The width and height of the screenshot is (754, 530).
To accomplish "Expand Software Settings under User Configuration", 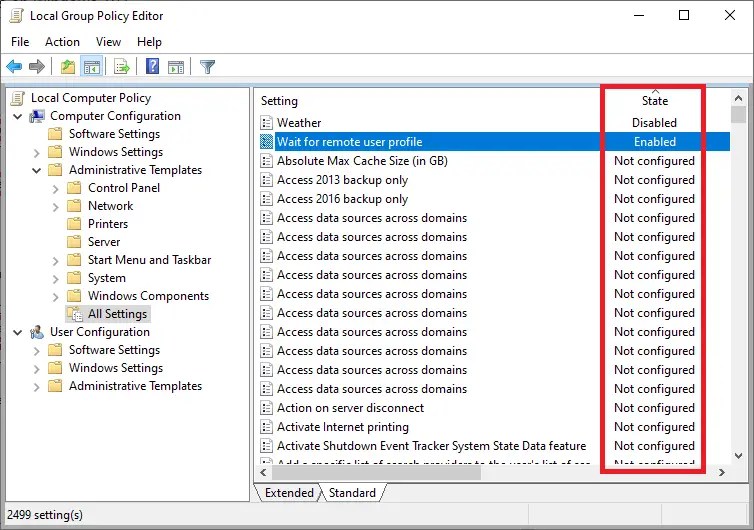I will (x=37, y=351).
